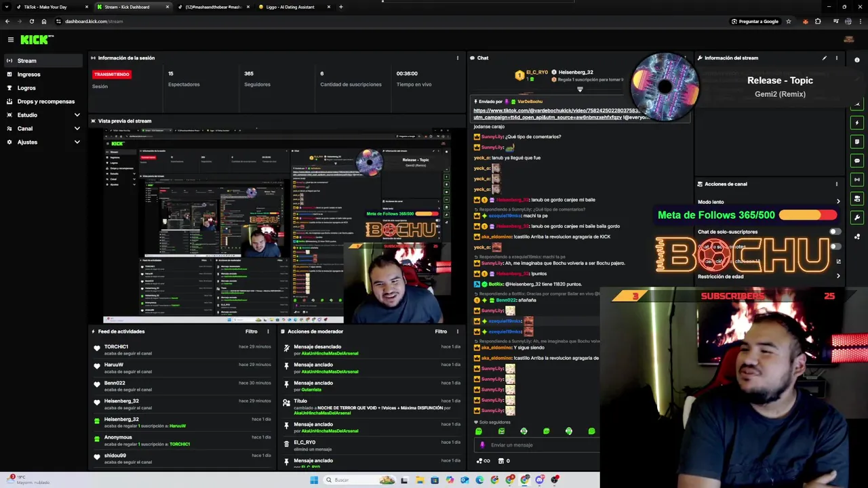Open Información del stream options menu
The image size is (868, 488).
836,58
